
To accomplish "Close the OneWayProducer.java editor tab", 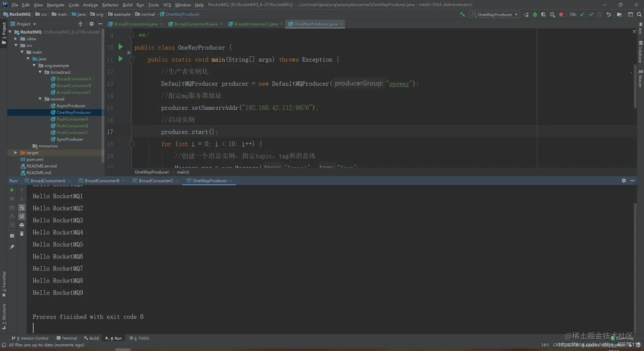I will pos(341,24).
